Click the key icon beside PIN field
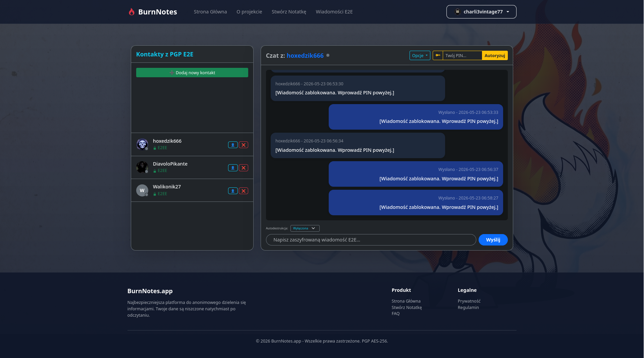The width and height of the screenshot is (644, 358). [438, 55]
